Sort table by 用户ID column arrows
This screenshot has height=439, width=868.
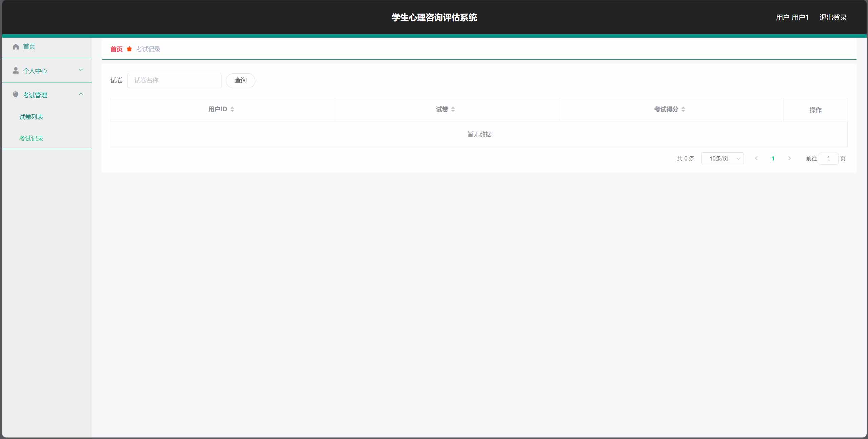coord(232,109)
